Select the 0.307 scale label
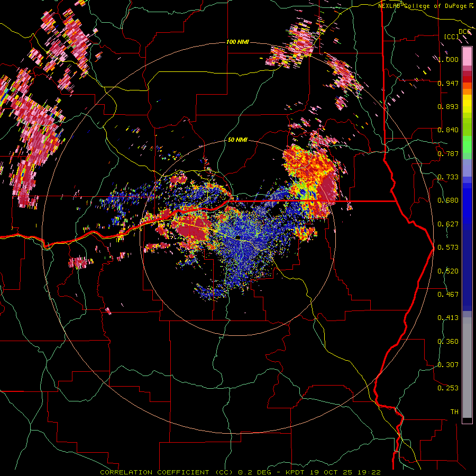Image resolution: width=476 pixels, height=476 pixels. pos(448,365)
